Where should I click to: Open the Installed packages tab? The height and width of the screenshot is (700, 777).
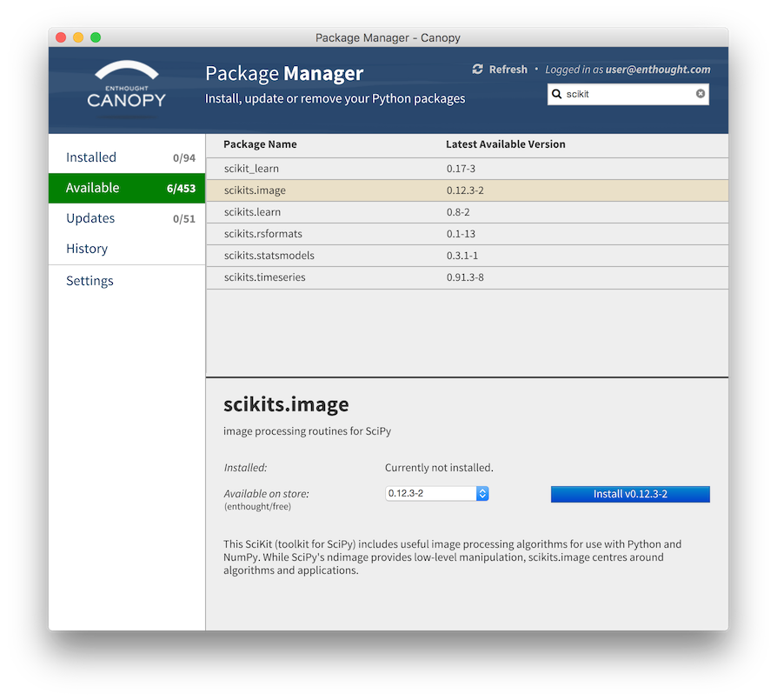126,157
